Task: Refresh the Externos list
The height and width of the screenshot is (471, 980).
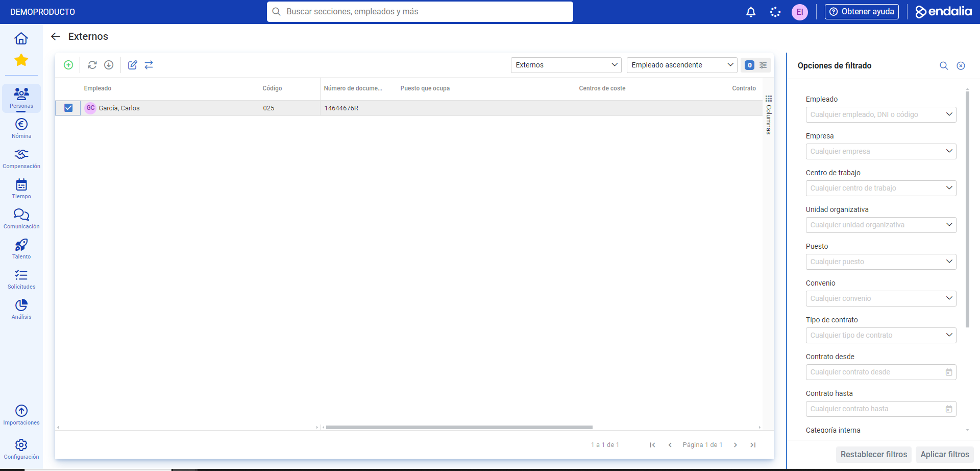Action: (x=92, y=65)
